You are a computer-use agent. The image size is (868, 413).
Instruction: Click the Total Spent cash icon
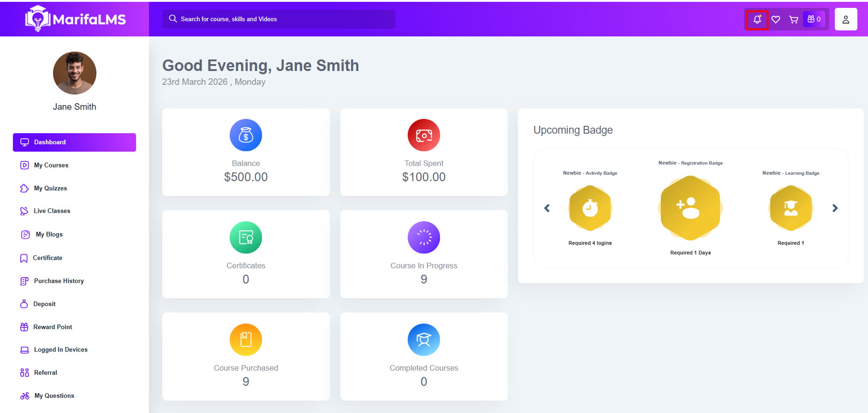tap(423, 135)
